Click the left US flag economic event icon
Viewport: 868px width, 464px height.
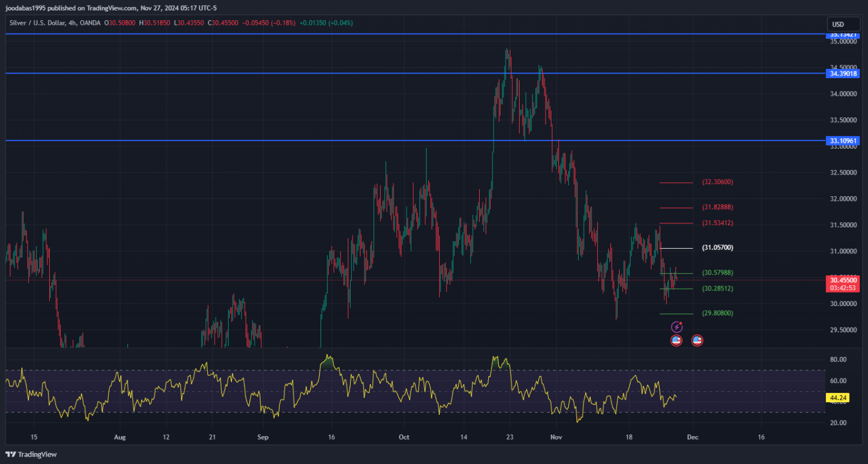coord(676,341)
